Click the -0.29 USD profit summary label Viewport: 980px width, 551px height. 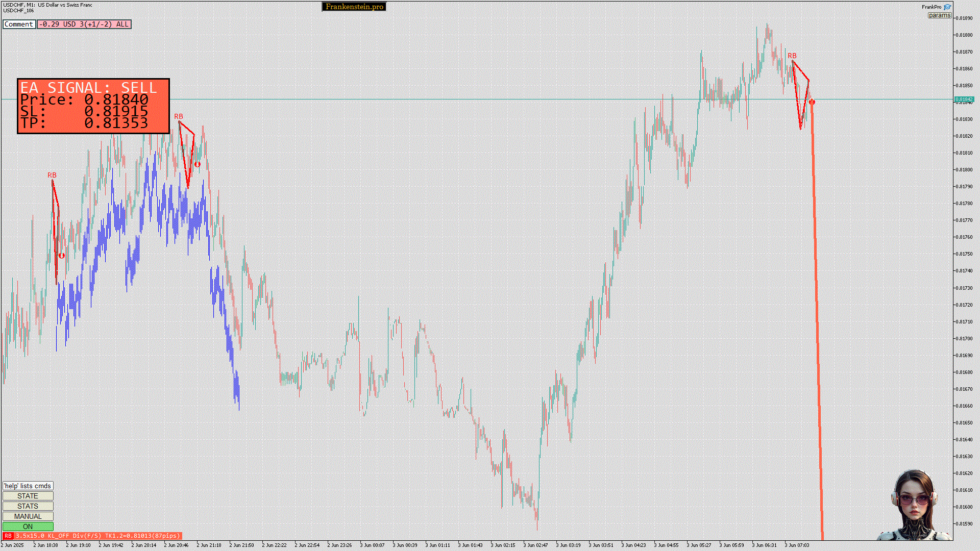(84, 24)
